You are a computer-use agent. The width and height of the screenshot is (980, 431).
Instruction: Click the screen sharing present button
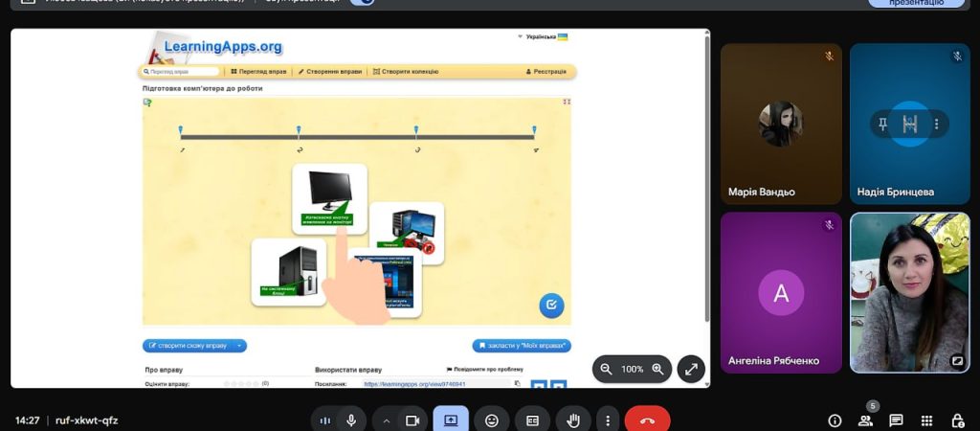(x=451, y=420)
